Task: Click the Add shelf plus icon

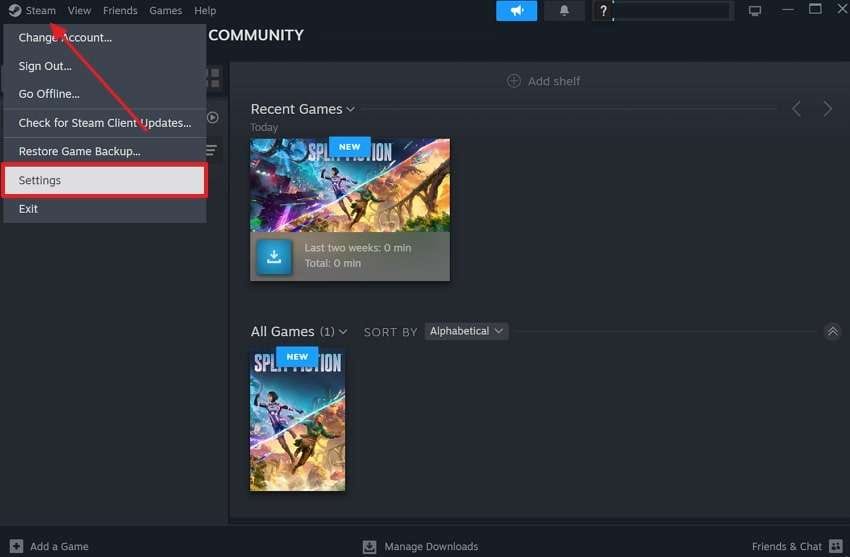Action: (513, 81)
